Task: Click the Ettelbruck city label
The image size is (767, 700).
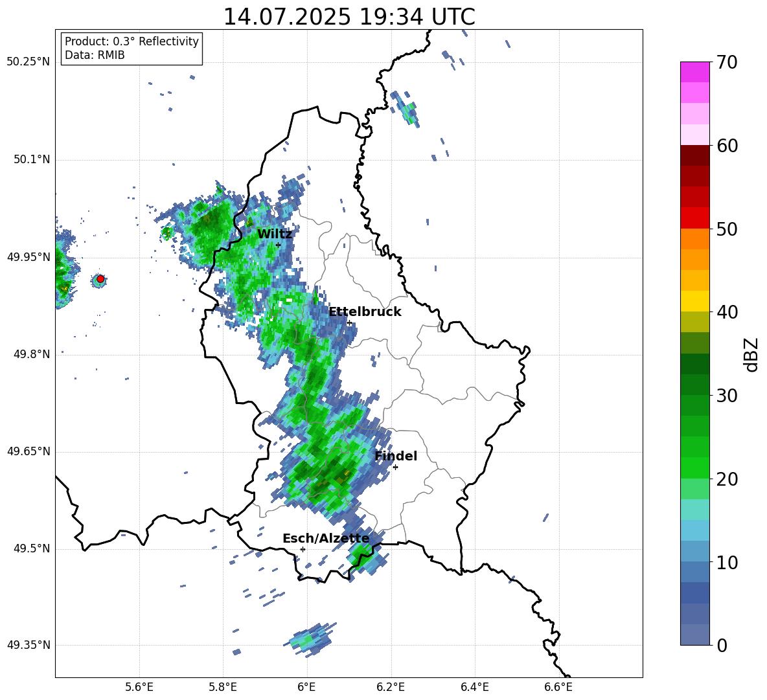Action: (x=365, y=312)
